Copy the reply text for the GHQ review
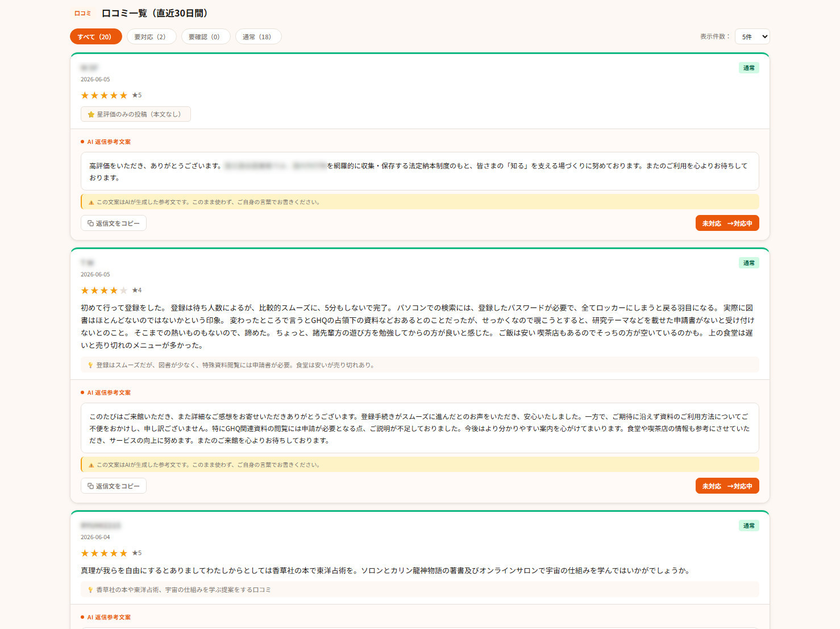 114,486
